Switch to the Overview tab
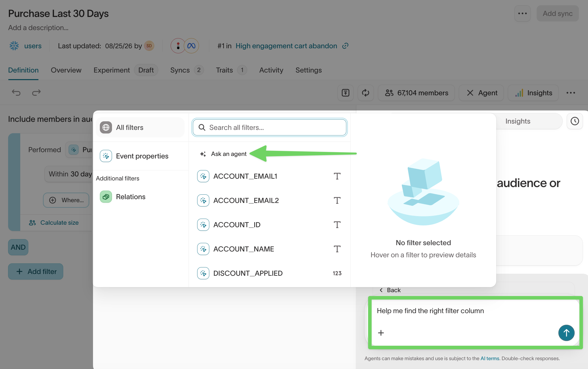This screenshot has height=369, width=588. pos(66,70)
